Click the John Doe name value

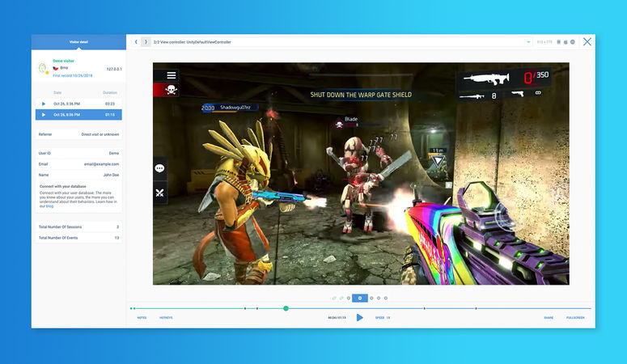coord(111,175)
